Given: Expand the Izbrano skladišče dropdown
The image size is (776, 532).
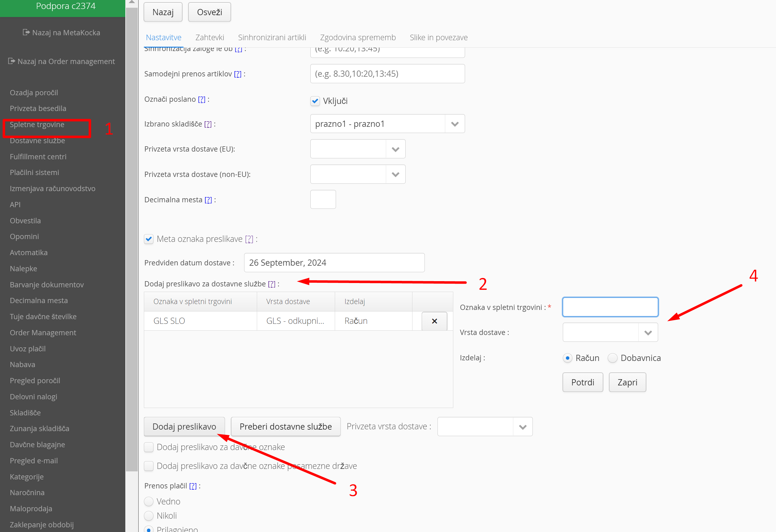Looking at the screenshot, I should tap(455, 124).
